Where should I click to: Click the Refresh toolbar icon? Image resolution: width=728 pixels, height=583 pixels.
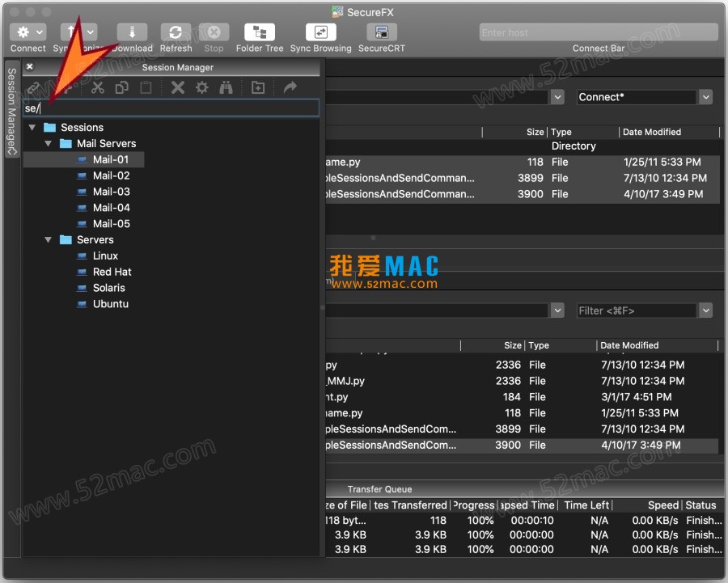coord(176,32)
